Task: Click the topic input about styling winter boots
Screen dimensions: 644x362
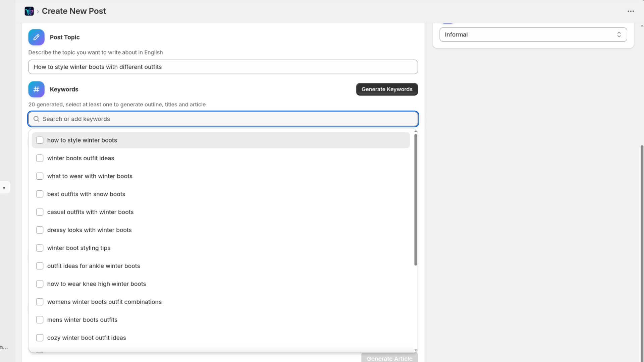Action: [x=223, y=67]
